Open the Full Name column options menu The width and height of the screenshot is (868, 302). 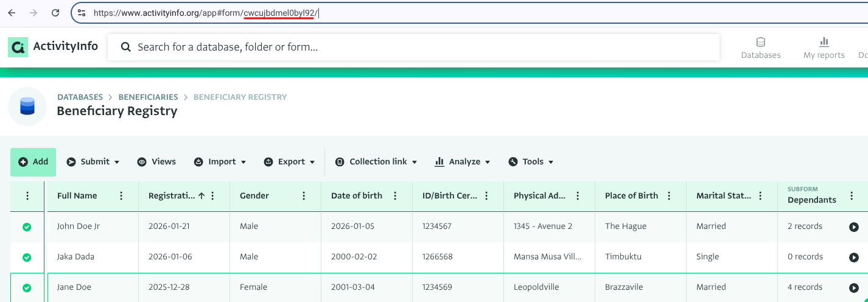pos(121,196)
